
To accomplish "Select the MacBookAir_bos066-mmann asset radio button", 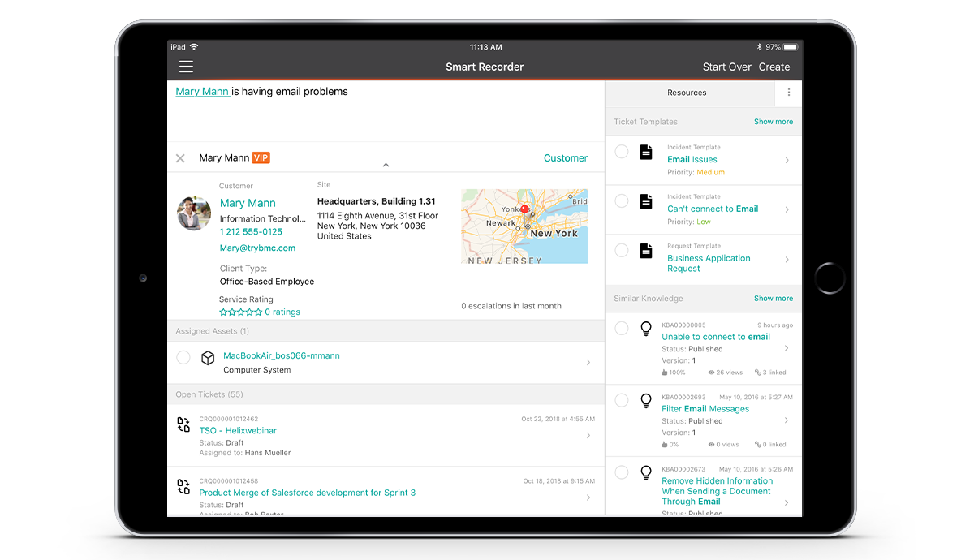I will [183, 358].
